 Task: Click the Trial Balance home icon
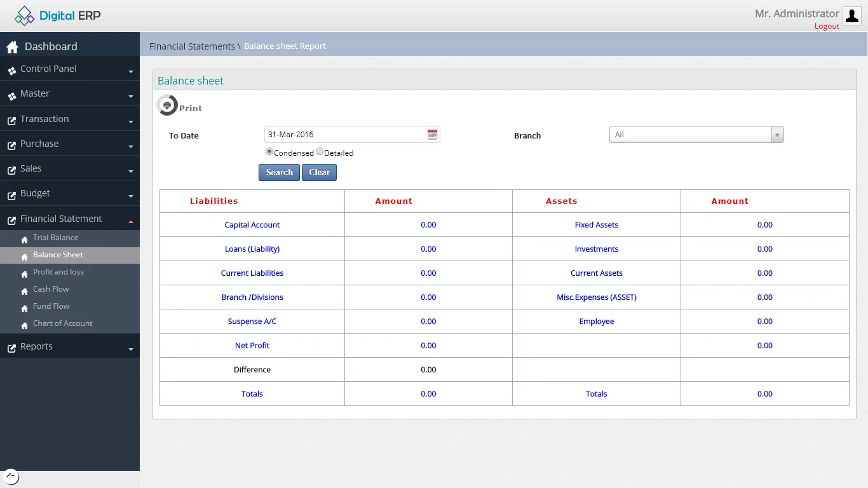coord(24,240)
